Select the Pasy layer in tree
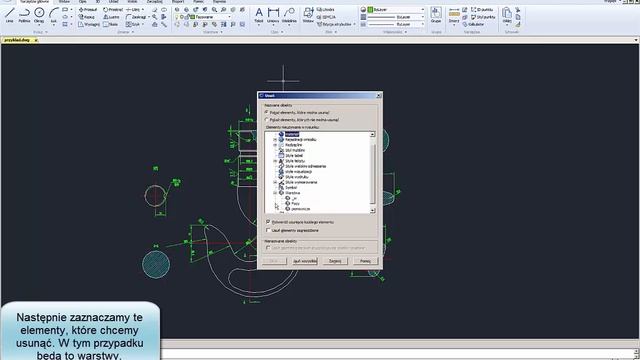Image resolution: width=640 pixels, height=360 pixels. click(x=296, y=203)
